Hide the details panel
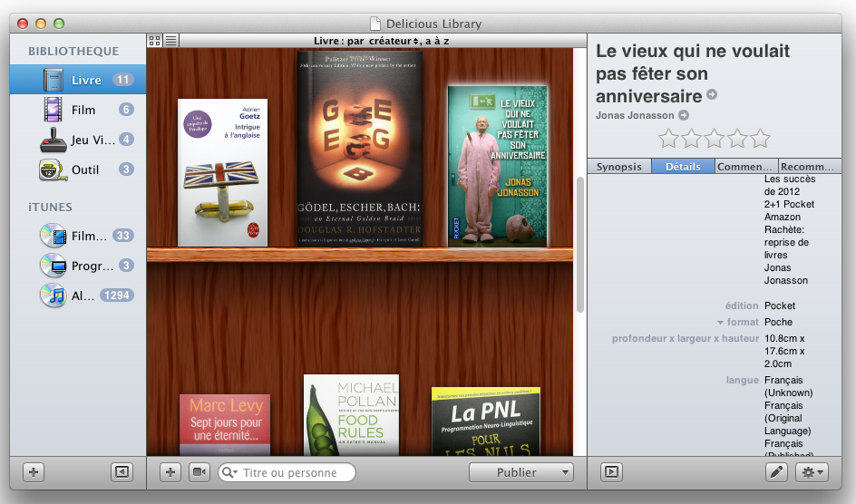This screenshot has width=856, height=504. pyautogui.click(x=611, y=471)
